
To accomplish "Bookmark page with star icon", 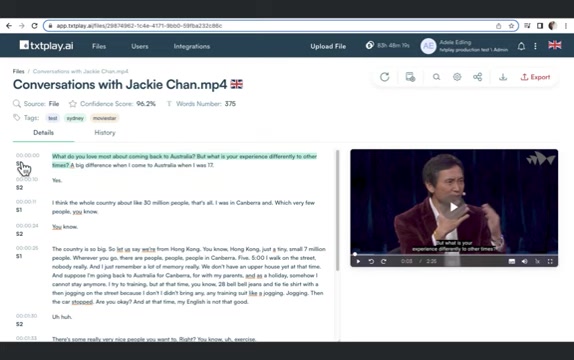I will point(511,26).
